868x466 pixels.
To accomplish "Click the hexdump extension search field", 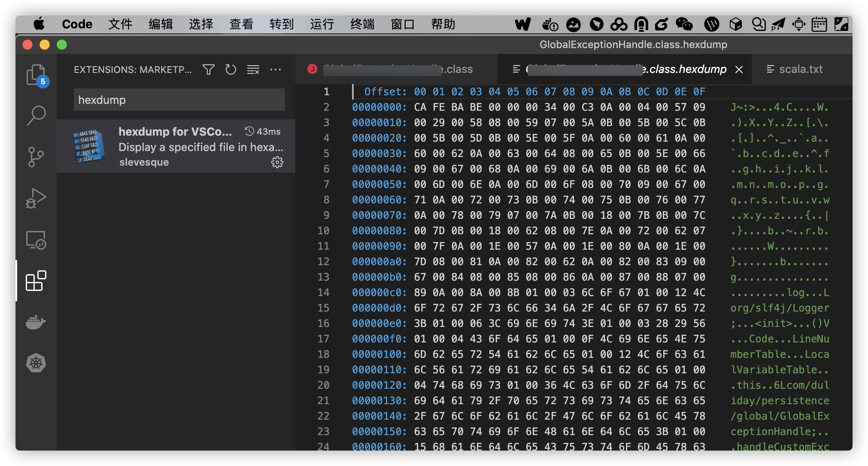I will pos(179,100).
